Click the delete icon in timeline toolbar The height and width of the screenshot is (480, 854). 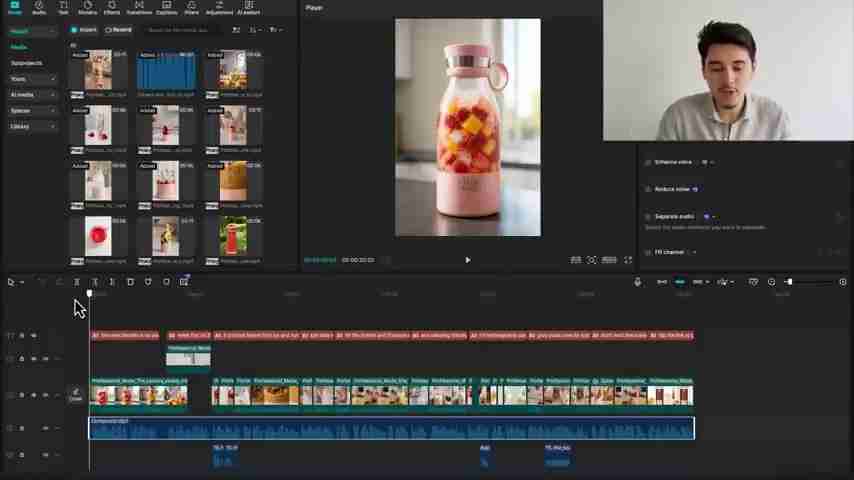(x=130, y=282)
